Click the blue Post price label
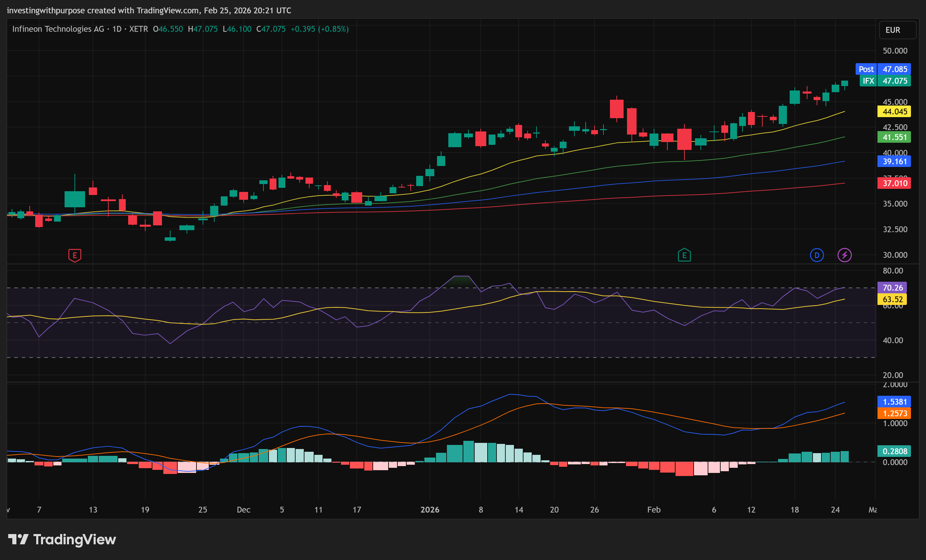 click(866, 69)
